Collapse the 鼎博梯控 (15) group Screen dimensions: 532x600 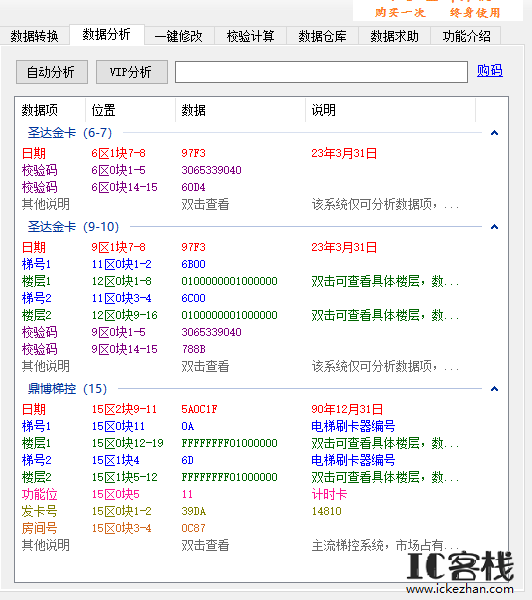click(494, 389)
